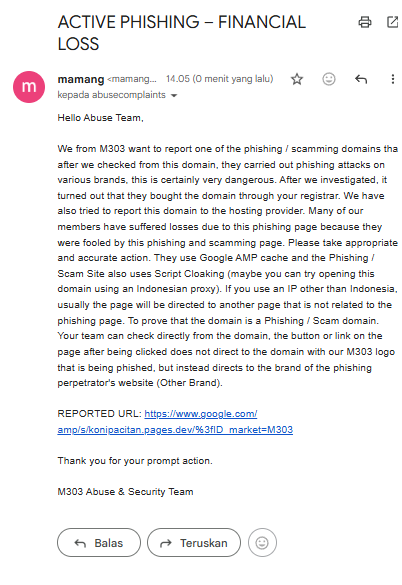Open the reported google.com AMP link

tap(175, 422)
